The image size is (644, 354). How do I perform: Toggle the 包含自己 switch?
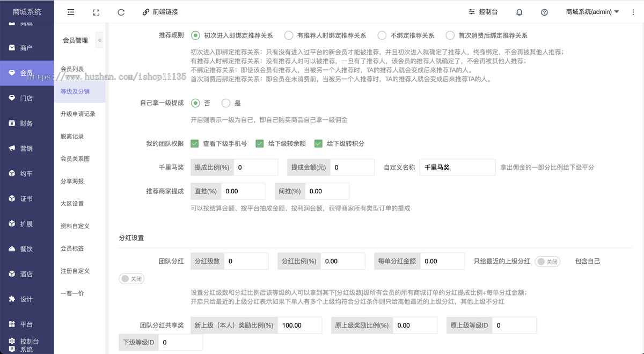click(x=131, y=279)
